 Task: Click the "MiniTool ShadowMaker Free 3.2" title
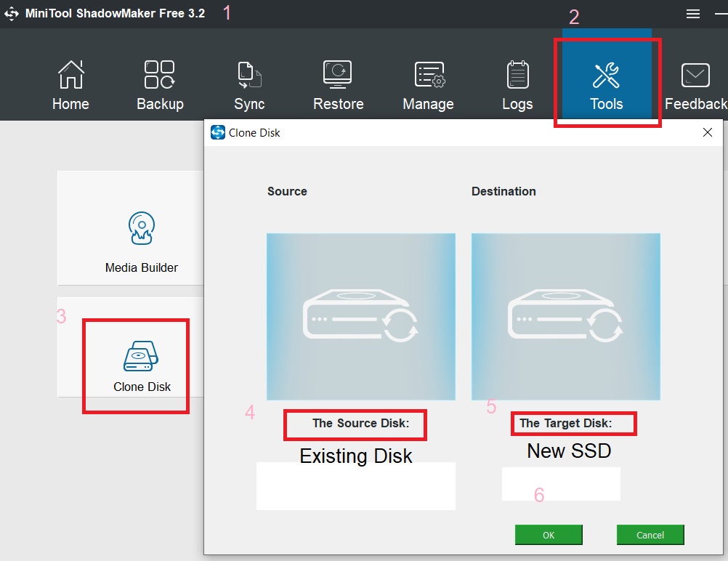point(115,14)
